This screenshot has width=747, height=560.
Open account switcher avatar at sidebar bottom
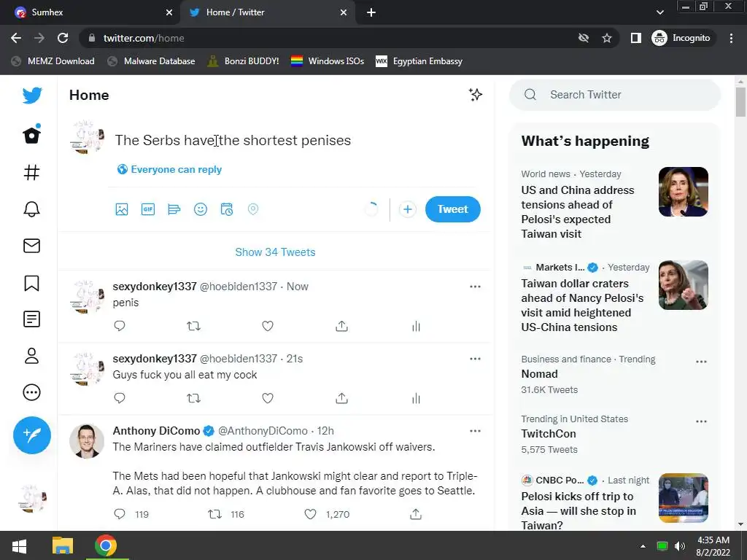[32, 499]
